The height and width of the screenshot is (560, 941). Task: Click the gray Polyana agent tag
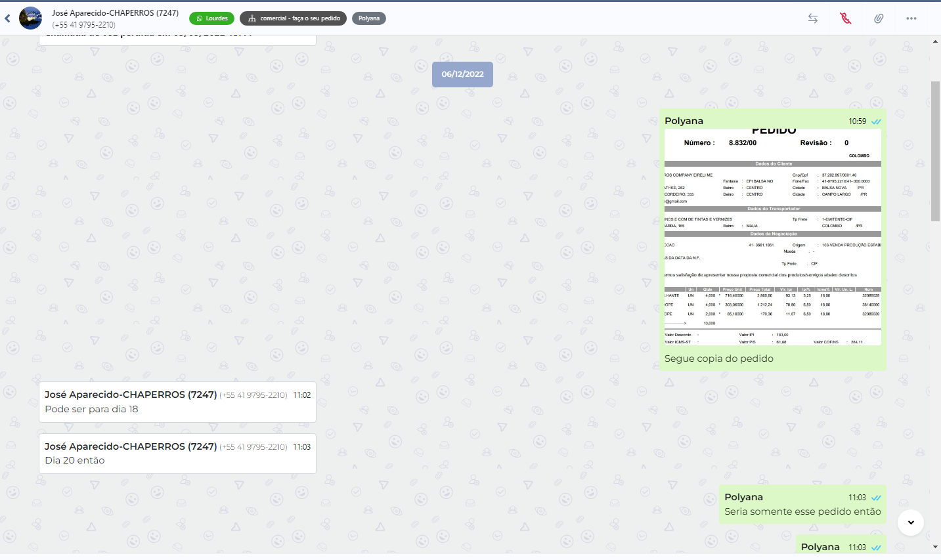coord(368,18)
